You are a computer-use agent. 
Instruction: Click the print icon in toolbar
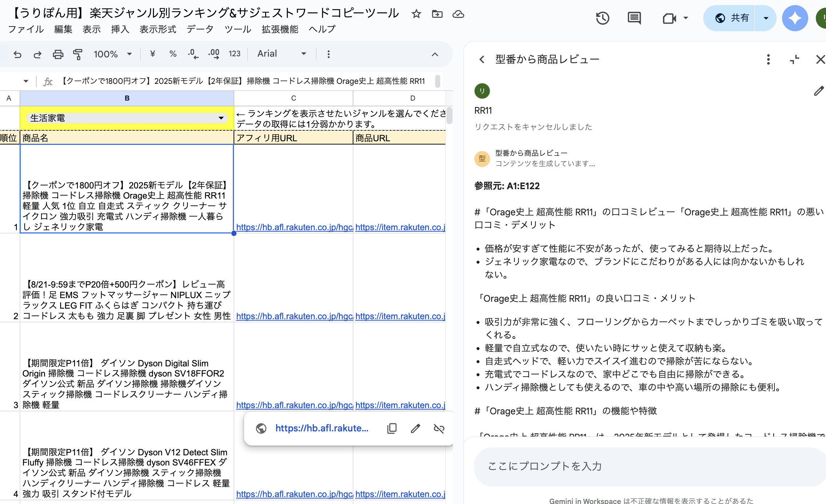click(x=58, y=54)
